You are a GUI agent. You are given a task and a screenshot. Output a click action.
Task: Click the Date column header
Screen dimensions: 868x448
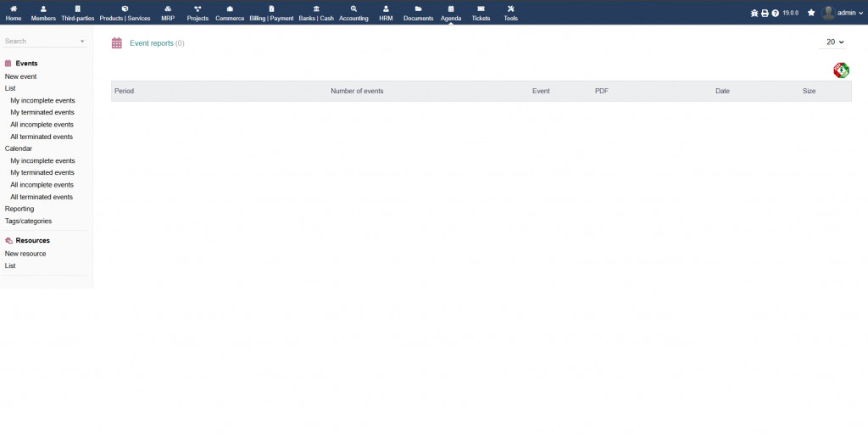(722, 91)
